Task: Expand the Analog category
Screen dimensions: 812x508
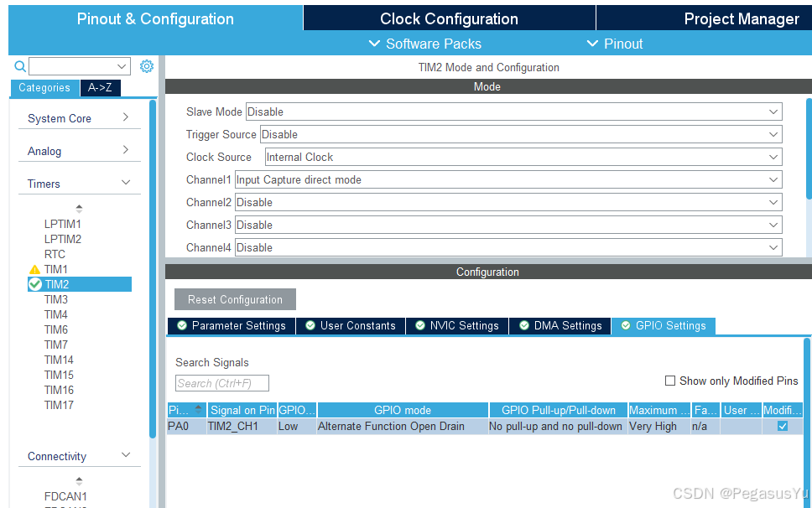Action: tap(79, 151)
